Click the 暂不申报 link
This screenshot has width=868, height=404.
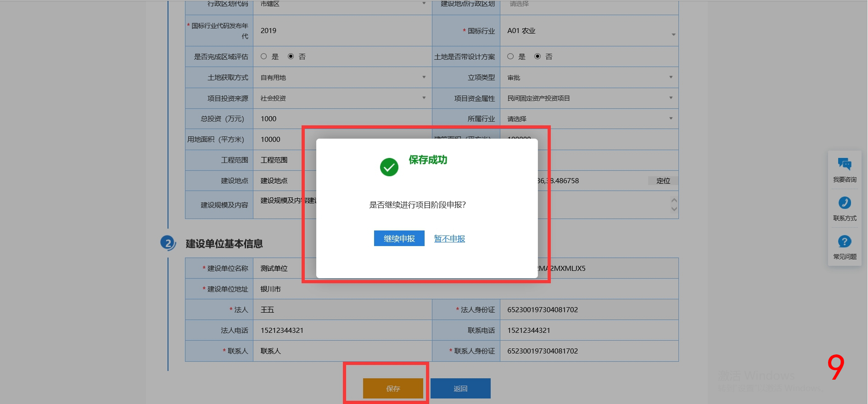pos(449,239)
